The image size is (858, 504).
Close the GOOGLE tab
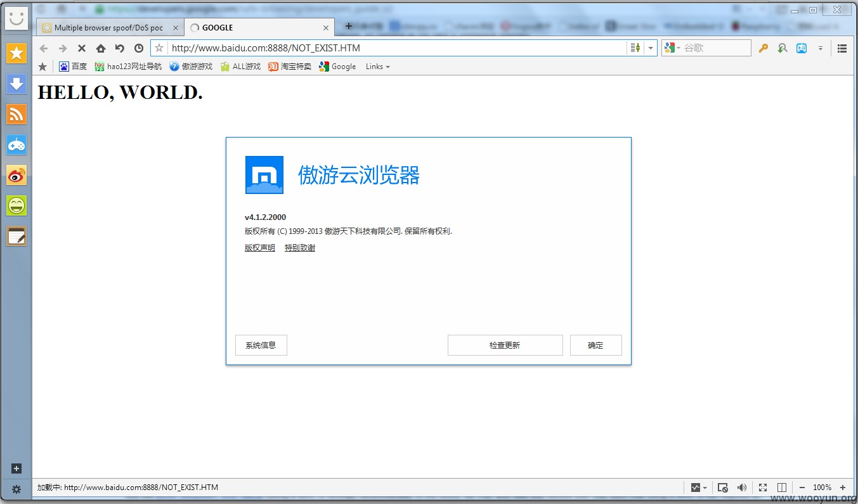coord(327,28)
